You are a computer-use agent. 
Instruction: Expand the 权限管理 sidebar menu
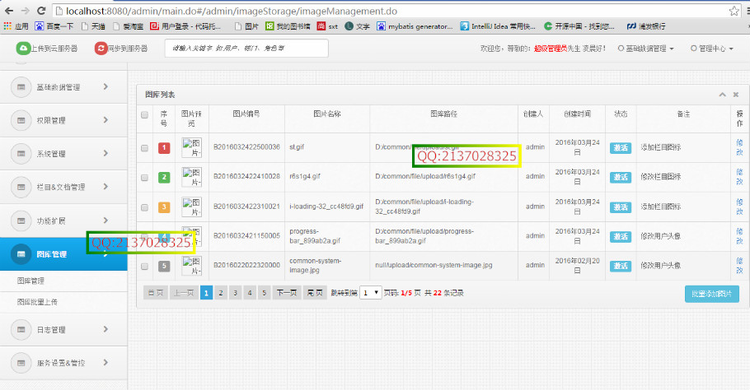coord(64,120)
